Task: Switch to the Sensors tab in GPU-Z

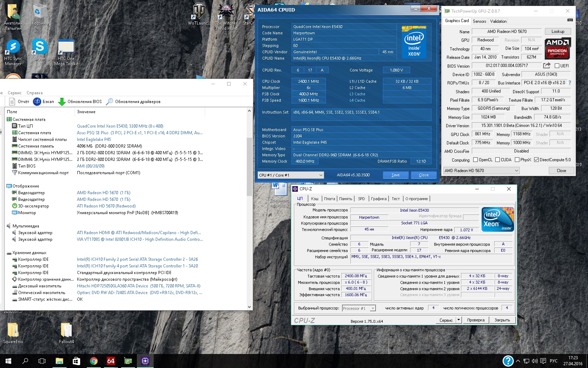Action: tap(479, 21)
